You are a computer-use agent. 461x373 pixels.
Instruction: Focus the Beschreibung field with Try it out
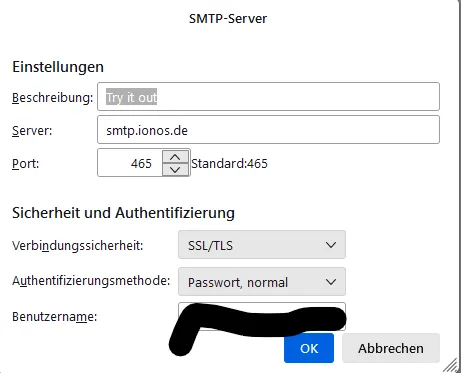[268, 97]
